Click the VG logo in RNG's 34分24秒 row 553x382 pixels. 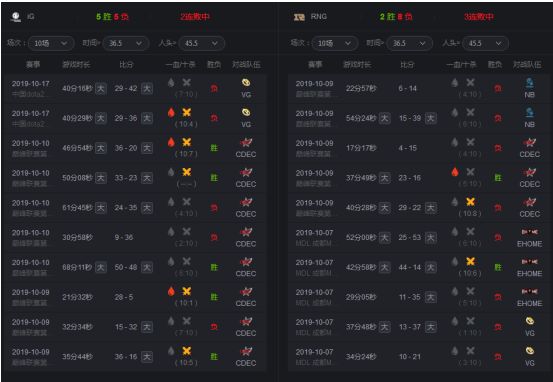[529, 351]
